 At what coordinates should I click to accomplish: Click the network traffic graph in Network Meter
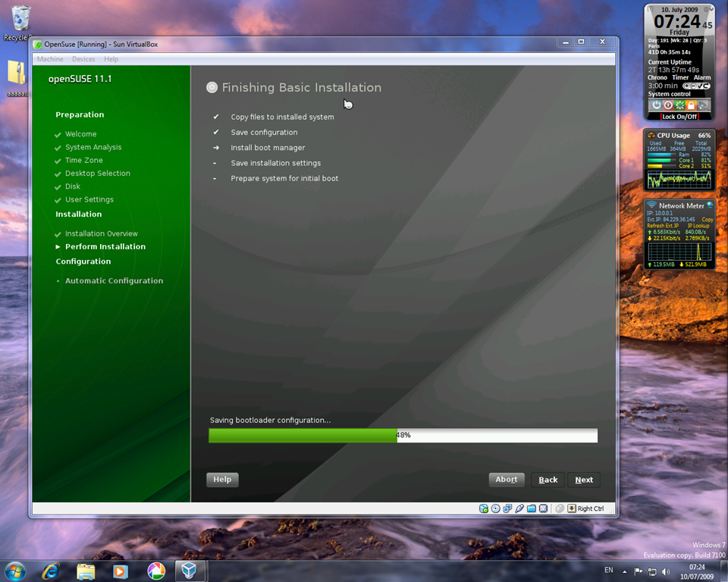coord(679,251)
